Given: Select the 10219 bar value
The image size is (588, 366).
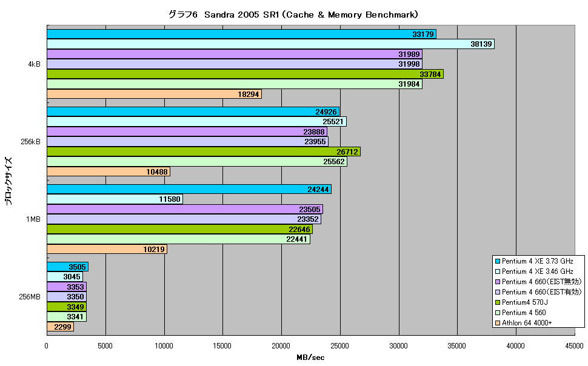Looking at the screenshot, I should (154, 249).
